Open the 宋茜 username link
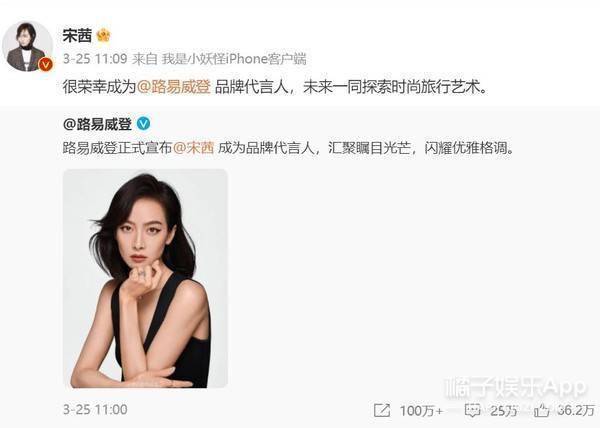This screenshot has height=428, width=600. pyautogui.click(x=77, y=36)
